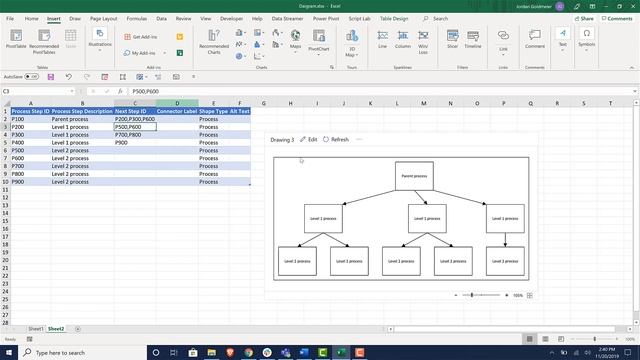This screenshot has height=360, width=640.
Task: Switch to the Formulas tab
Action: point(136,19)
